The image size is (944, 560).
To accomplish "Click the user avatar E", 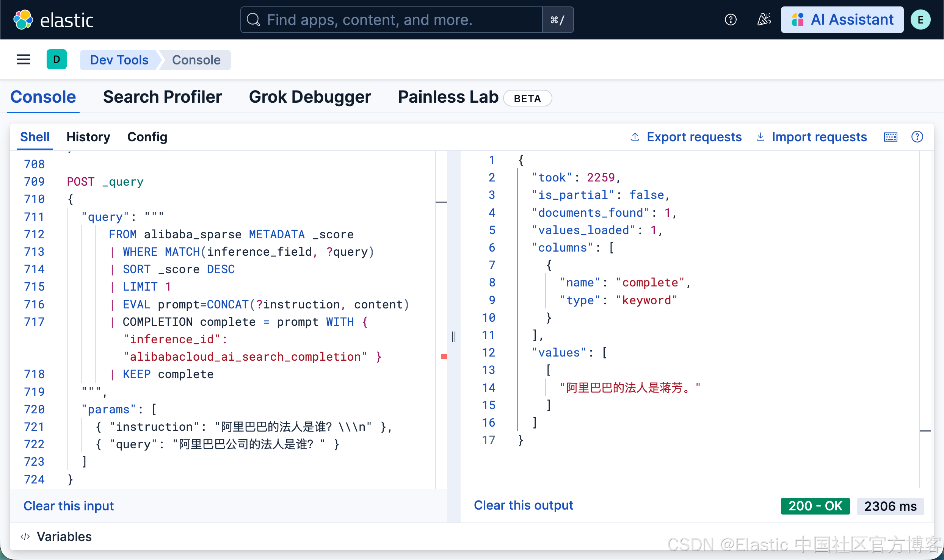I will (920, 20).
